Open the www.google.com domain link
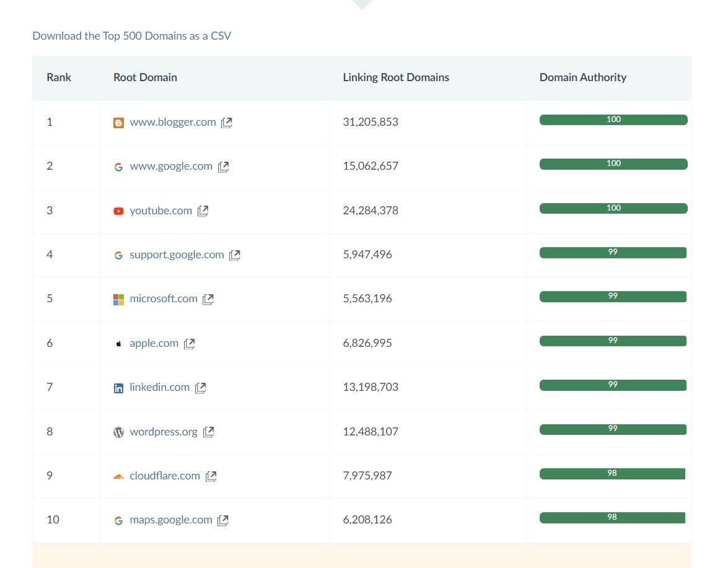Viewport: 728px width, 568px height. [x=171, y=166]
